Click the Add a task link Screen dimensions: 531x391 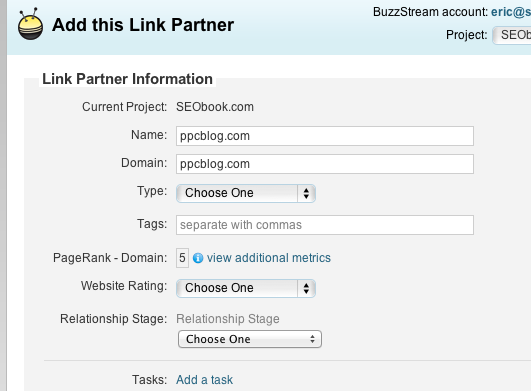(x=205, y=380)
